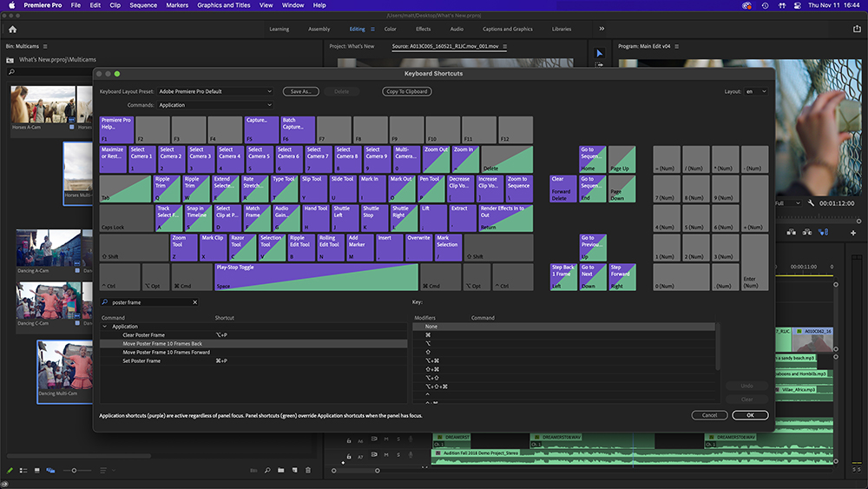This screenshot has height=489, width=868.
Task: Click the OK button
Action: pyautogui.click(x=750, y=415)
